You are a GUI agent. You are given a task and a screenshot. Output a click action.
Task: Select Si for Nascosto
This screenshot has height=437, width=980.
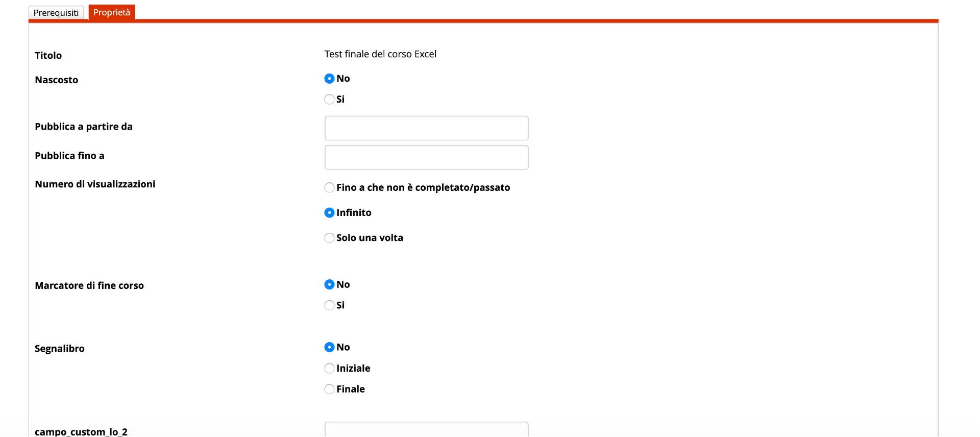coord(329,100)
